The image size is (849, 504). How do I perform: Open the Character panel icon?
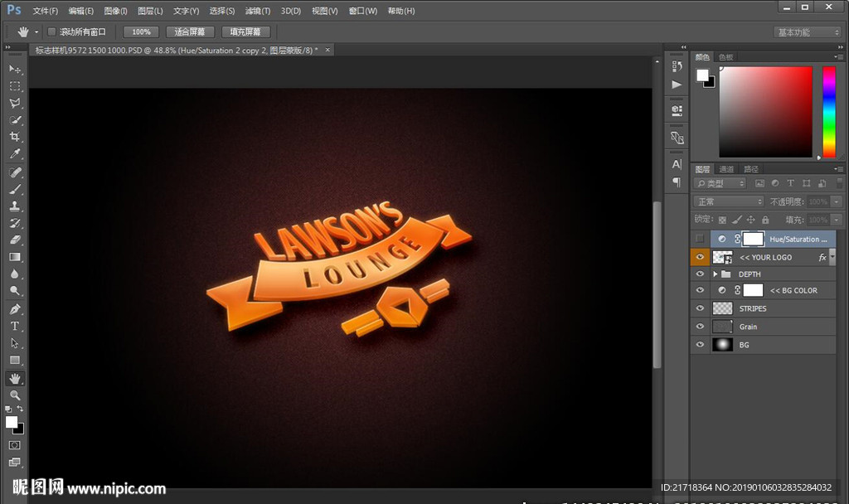[677, 164]
